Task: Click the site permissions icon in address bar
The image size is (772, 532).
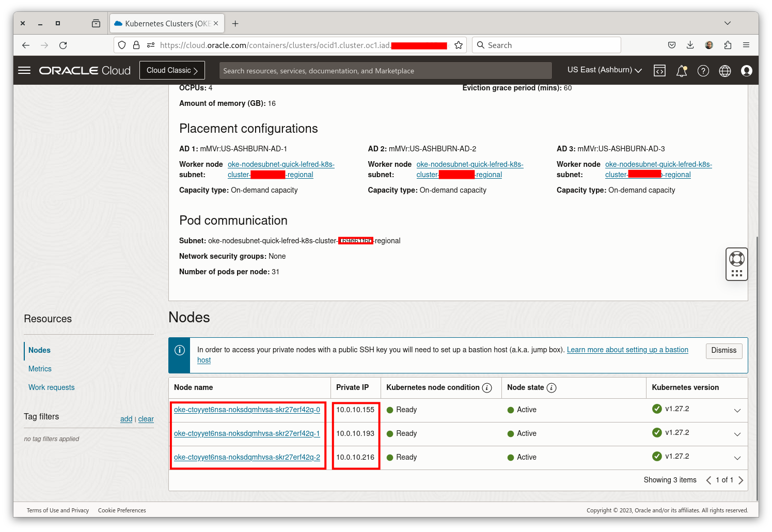Action: click(151, 45)
